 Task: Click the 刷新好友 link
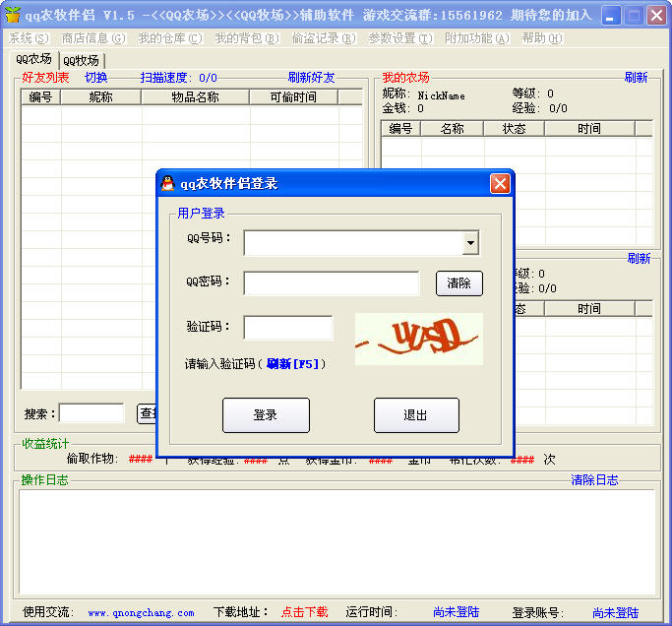click(x=311, y=78)
